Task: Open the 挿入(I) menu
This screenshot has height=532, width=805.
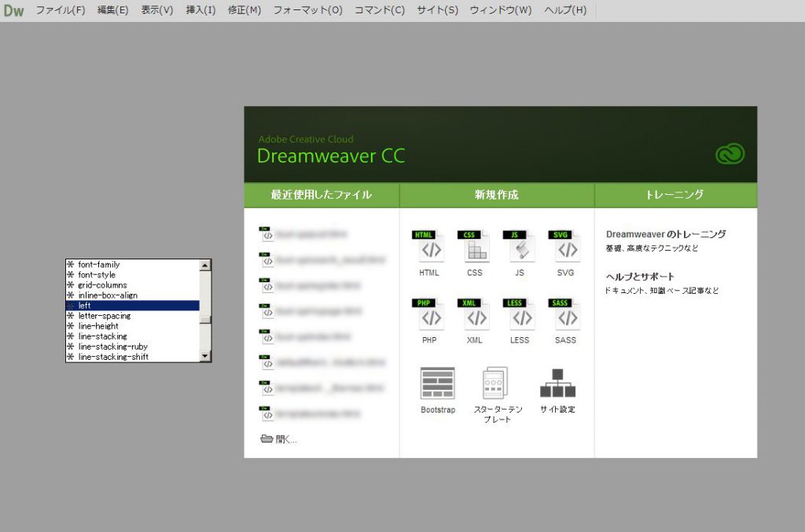Action: (x=200, y=10)
